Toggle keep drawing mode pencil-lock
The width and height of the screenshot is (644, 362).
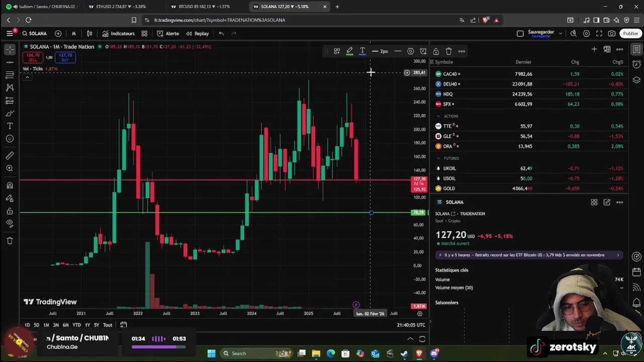(10, 199)
